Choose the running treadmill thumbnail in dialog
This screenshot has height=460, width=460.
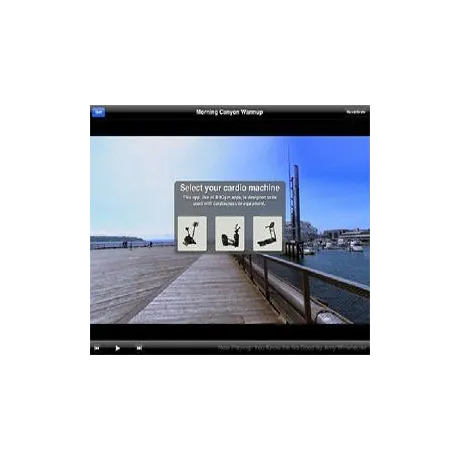(267, 234)
